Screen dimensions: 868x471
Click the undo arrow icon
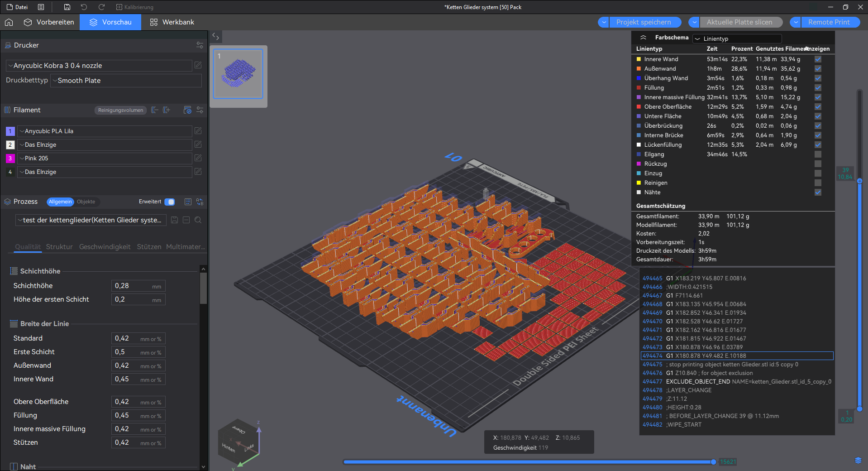coord(84,7)
